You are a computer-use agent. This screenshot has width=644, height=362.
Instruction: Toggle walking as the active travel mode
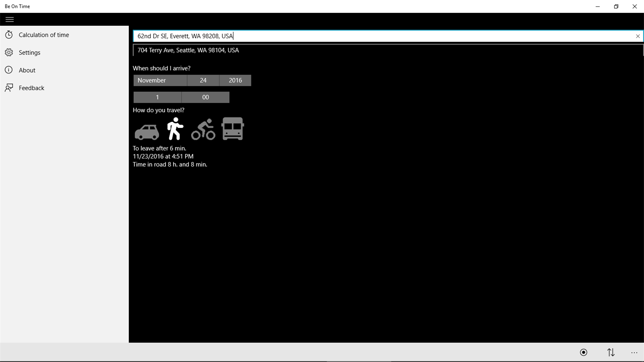point(175,128)
